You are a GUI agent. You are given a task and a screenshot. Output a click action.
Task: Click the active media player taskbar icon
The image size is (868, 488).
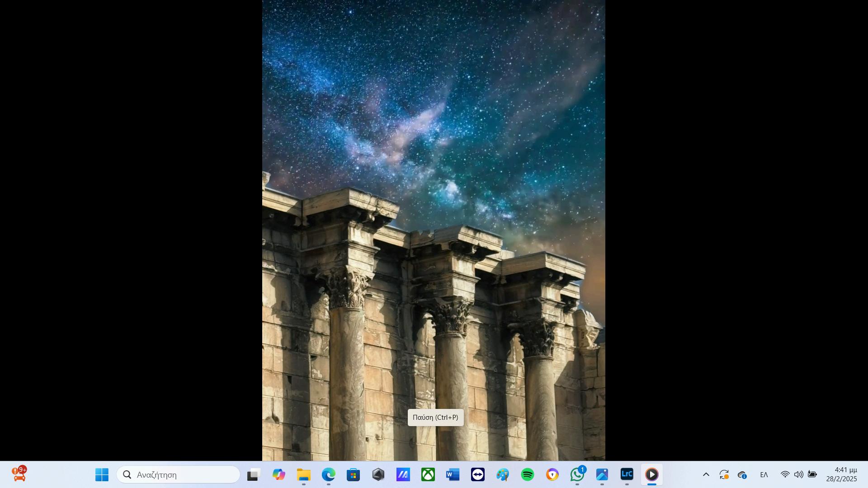[x=651, y=474]
